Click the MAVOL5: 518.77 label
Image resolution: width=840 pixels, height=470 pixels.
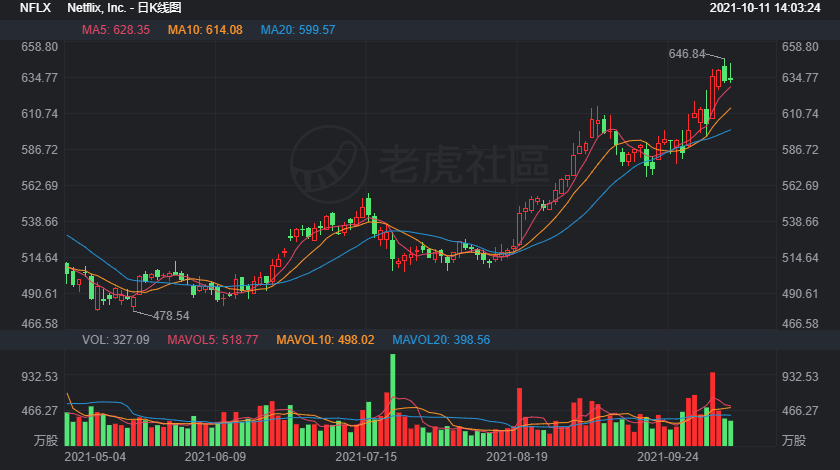[x=213, y=340]
